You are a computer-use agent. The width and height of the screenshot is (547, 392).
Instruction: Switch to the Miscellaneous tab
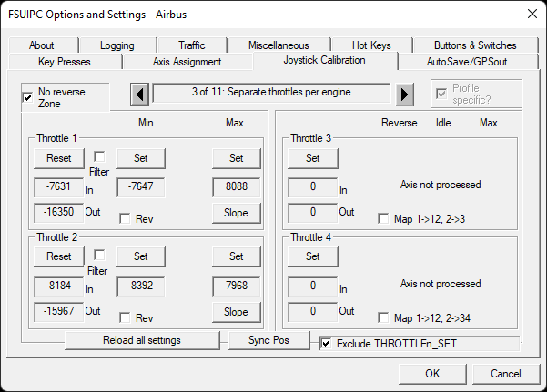point(279,45)
